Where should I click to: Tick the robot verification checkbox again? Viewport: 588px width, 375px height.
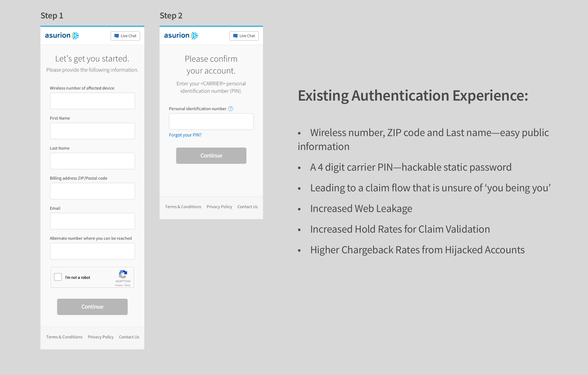[58, 277]
